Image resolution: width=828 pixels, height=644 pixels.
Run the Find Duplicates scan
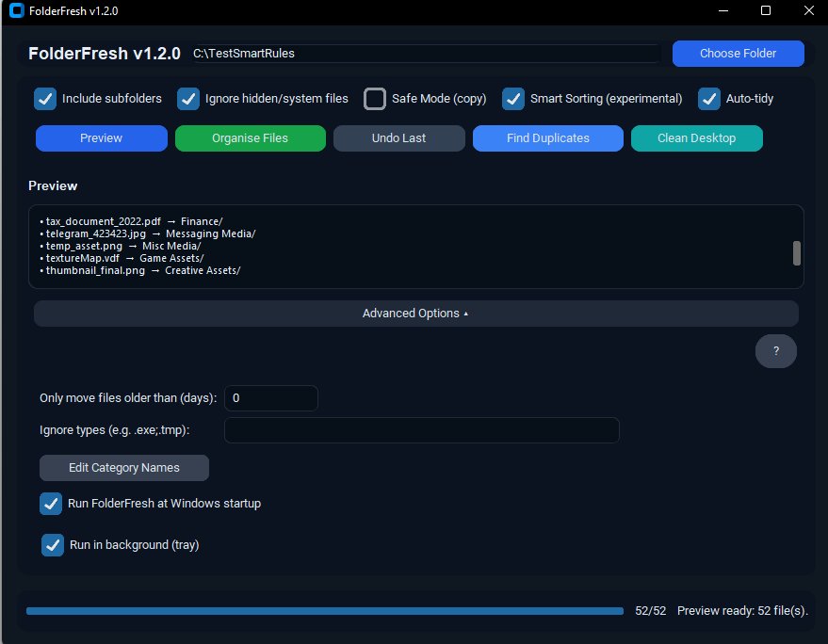coord(547,138)
